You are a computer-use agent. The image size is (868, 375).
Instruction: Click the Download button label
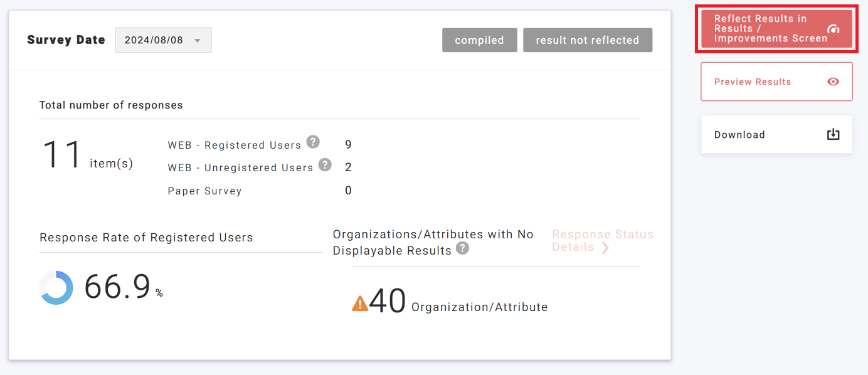(x=739, y=135)
